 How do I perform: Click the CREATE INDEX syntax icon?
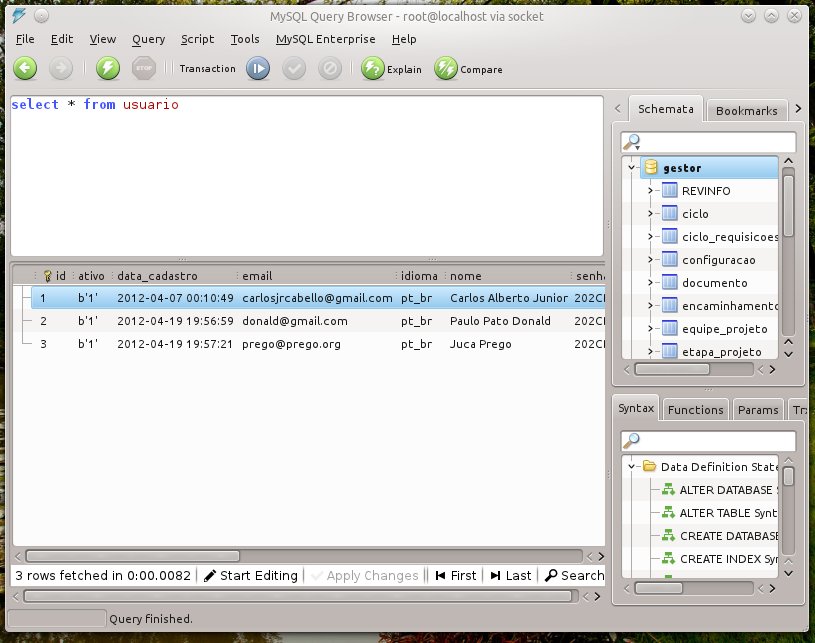[x=668, y=559]
